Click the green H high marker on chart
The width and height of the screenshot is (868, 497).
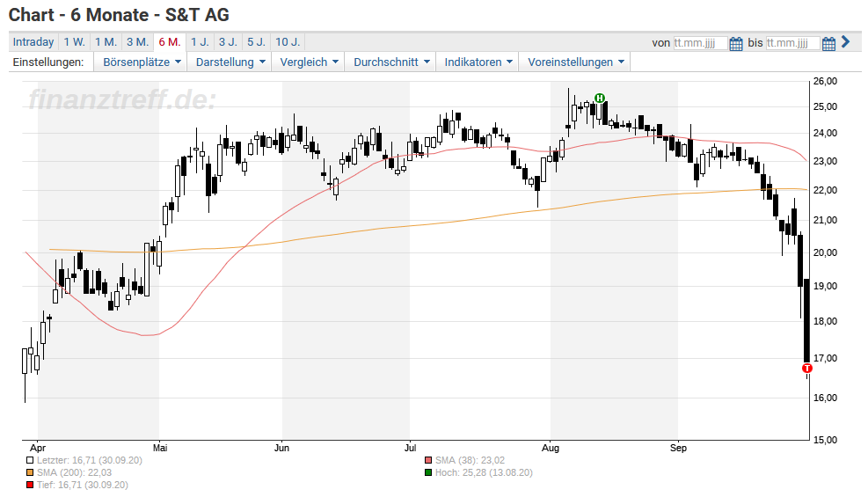click(x=600, y=98)
